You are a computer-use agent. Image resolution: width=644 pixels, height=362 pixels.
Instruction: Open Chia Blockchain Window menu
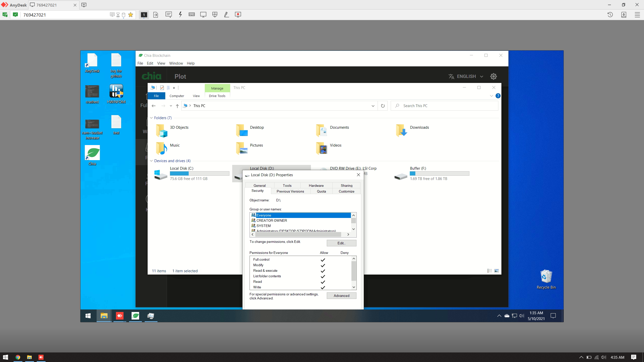point(176,63)
